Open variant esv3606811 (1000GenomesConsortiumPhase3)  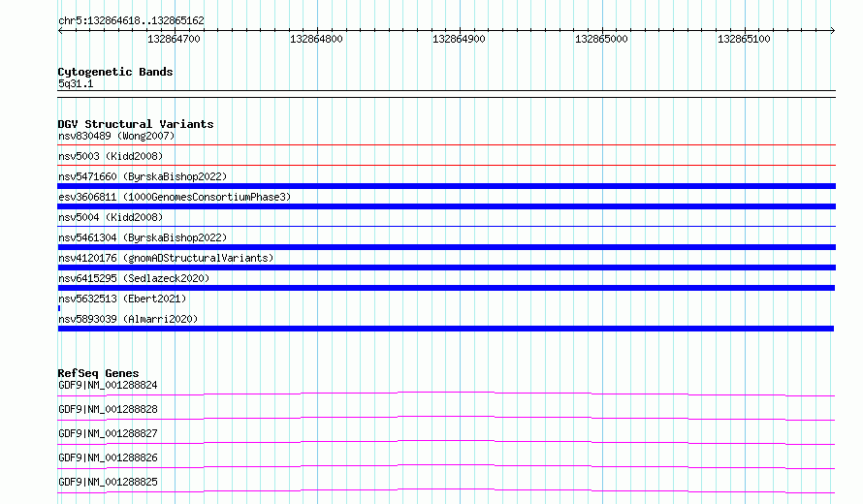(175, 197)
